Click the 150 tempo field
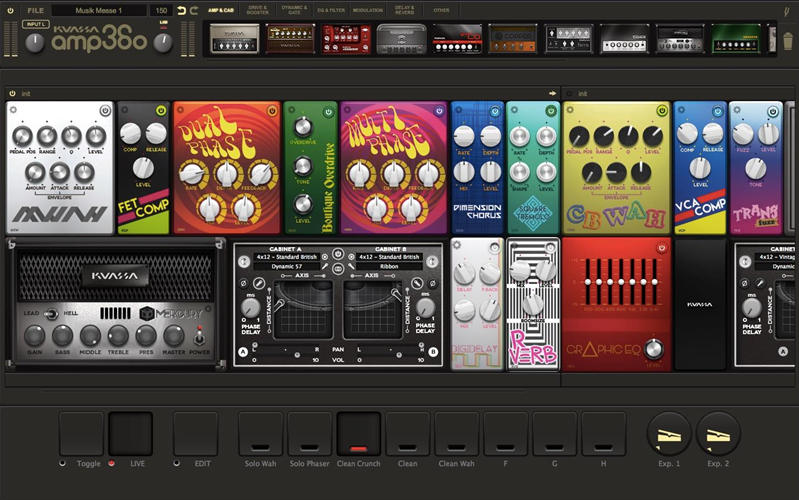This screenshot has width=799, height=500. click(162, 10)
